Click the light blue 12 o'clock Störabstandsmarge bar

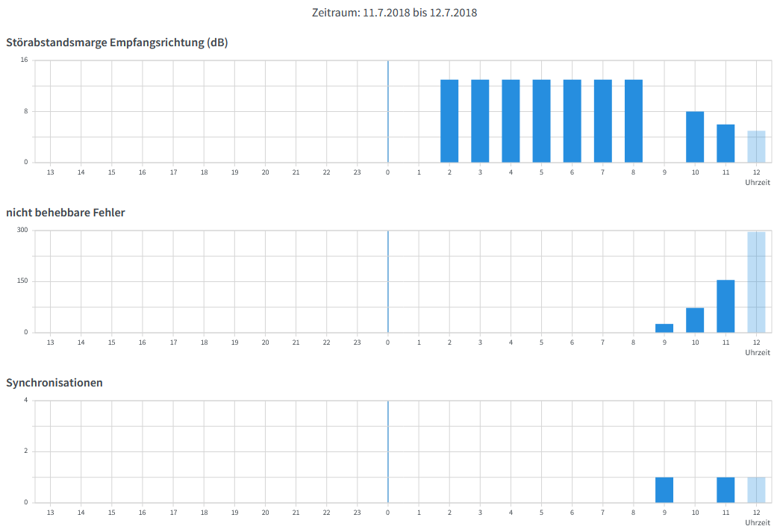pyautogui.click(x=756, y=146)
